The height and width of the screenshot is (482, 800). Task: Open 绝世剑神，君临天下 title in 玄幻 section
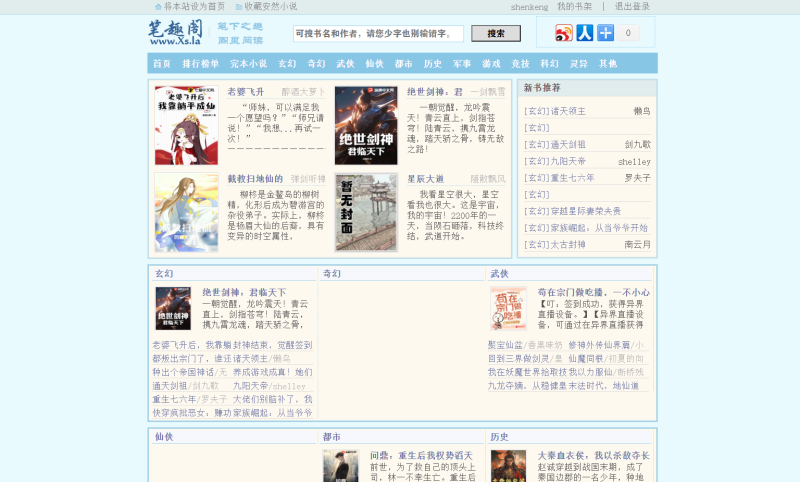(x=244, y=292)
